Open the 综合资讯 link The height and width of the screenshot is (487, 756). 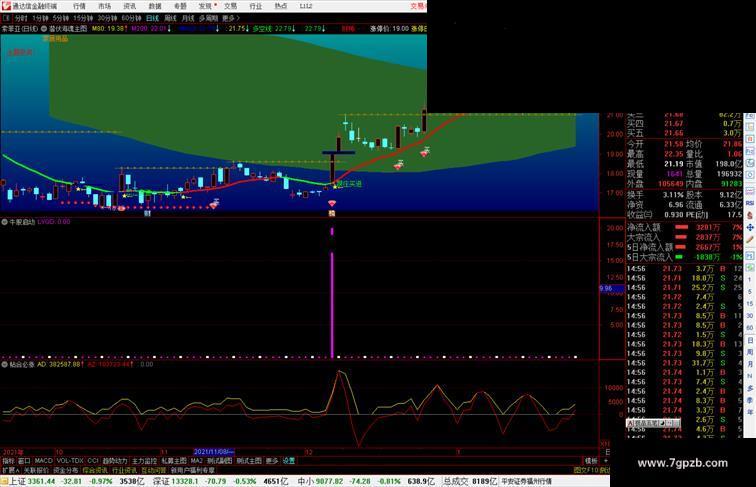pos(95,470)
